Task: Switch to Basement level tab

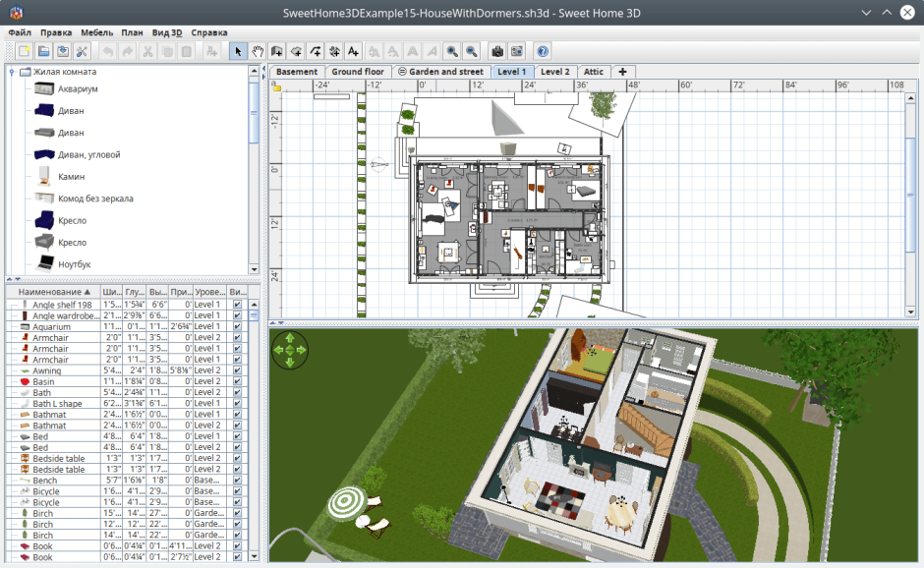Action: point(297,72)
